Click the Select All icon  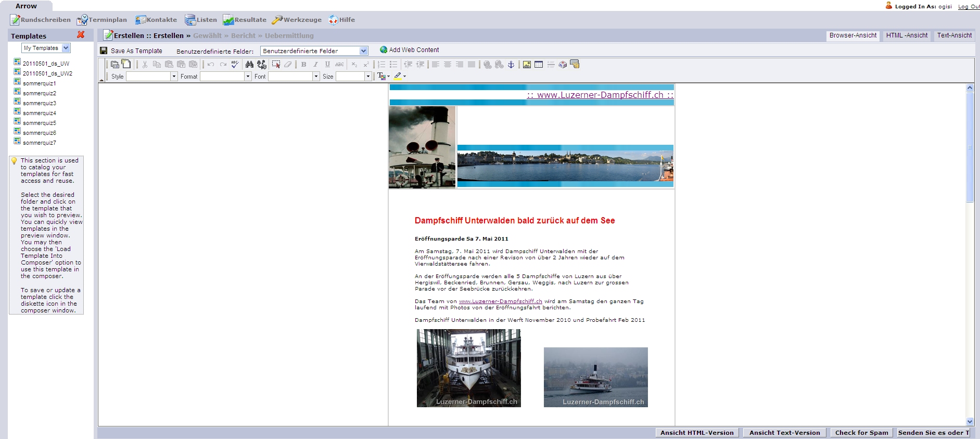(276, 65)
